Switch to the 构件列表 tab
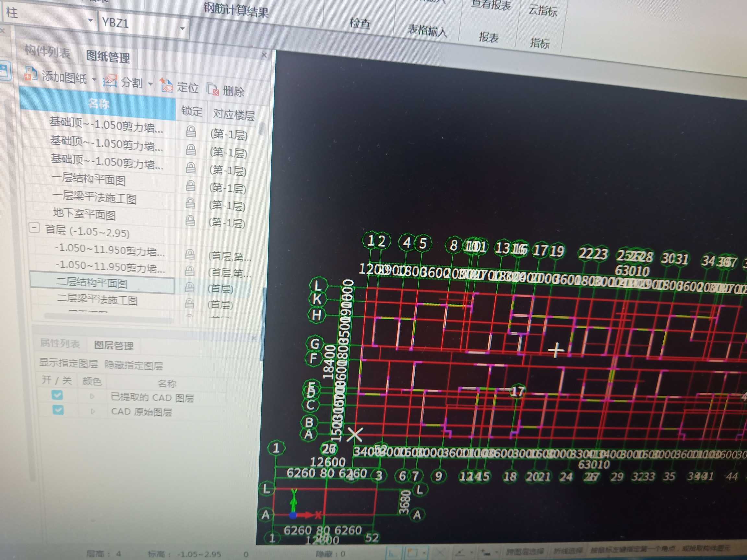Image resolution: width=747 pixels, height=560 pixels. [47, 52]
